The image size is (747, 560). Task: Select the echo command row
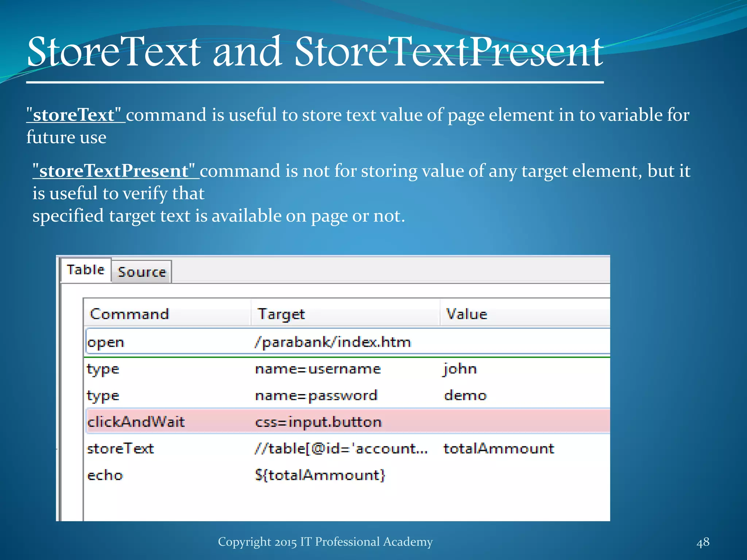(x=348, y=475)
